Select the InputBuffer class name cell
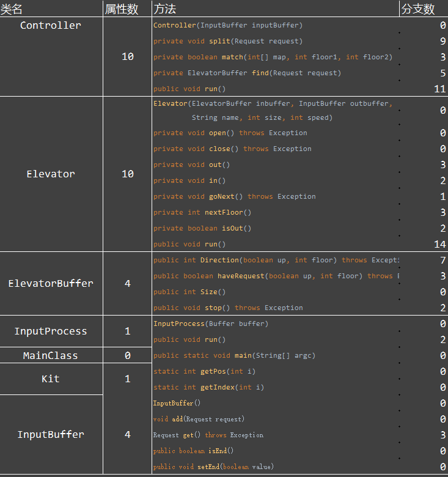This screenshot has height=477, width=448. 51,435
